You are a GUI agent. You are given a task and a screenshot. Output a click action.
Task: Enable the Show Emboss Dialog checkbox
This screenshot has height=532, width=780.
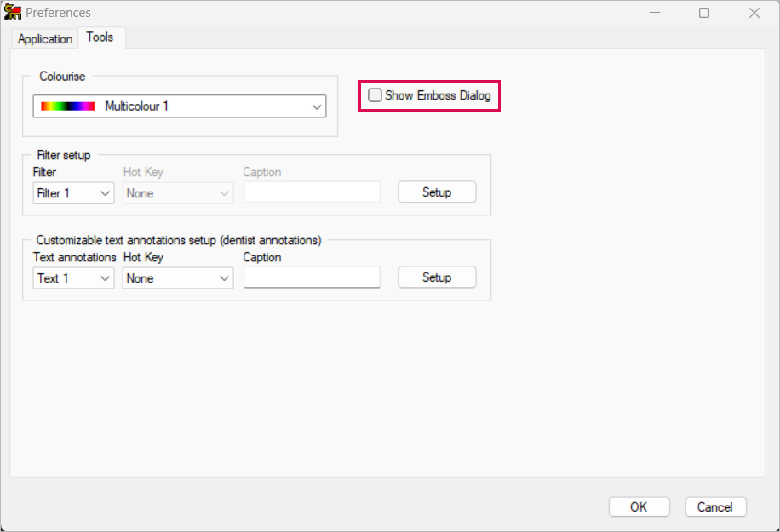375,96
